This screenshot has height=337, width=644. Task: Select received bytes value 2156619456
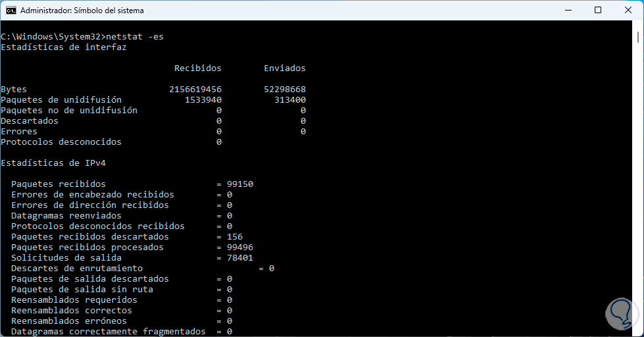point(195,89)
